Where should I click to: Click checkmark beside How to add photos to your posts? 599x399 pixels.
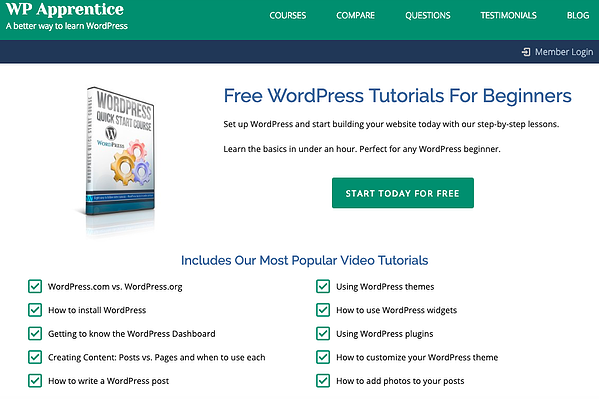[323, 381]
